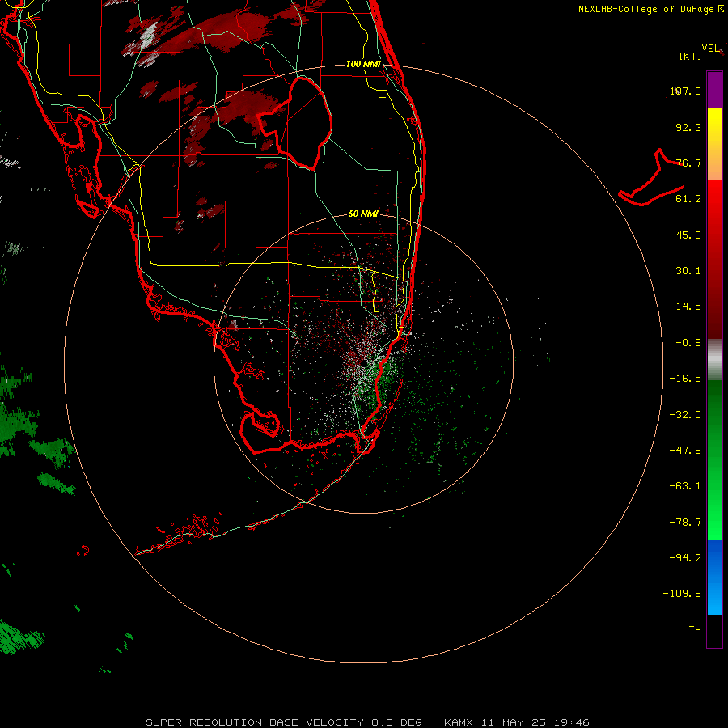Click the 14.5 legend value
The height and width of the screenshot is (728, 728).
tap(688, 307)
